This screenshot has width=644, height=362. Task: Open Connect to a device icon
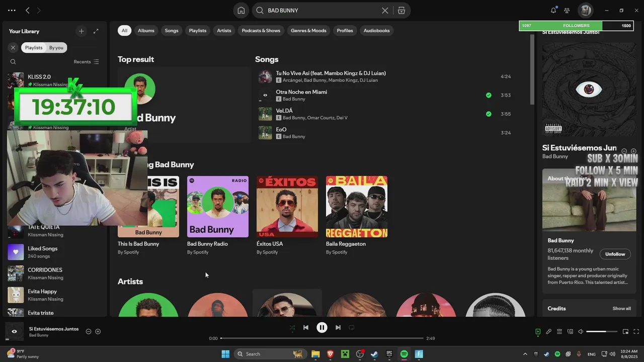pyautogui.click(x=570, y=332)
